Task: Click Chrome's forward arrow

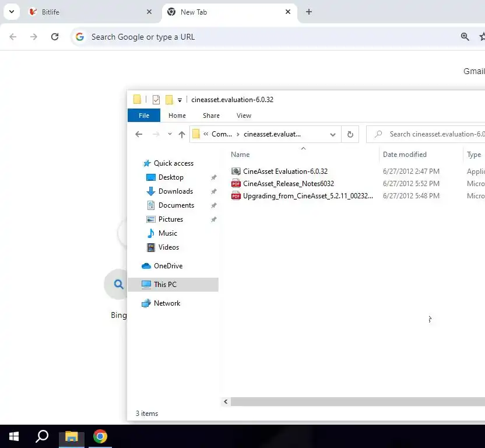Action: pyautogui.click(x=34, y=37)
